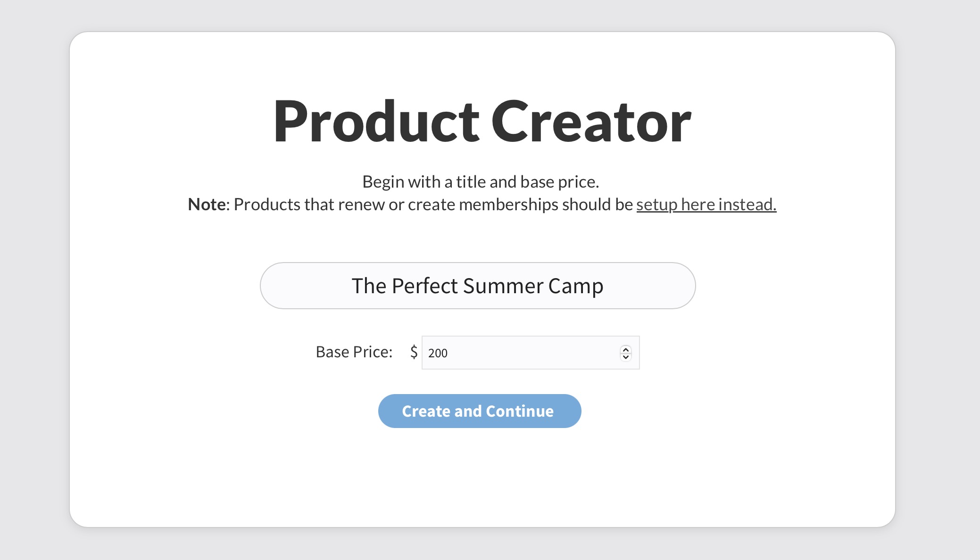Click the dollar sign before the price
Image resolution: width=980 pixels, height=560 pixels.
(x=414, y=352)
